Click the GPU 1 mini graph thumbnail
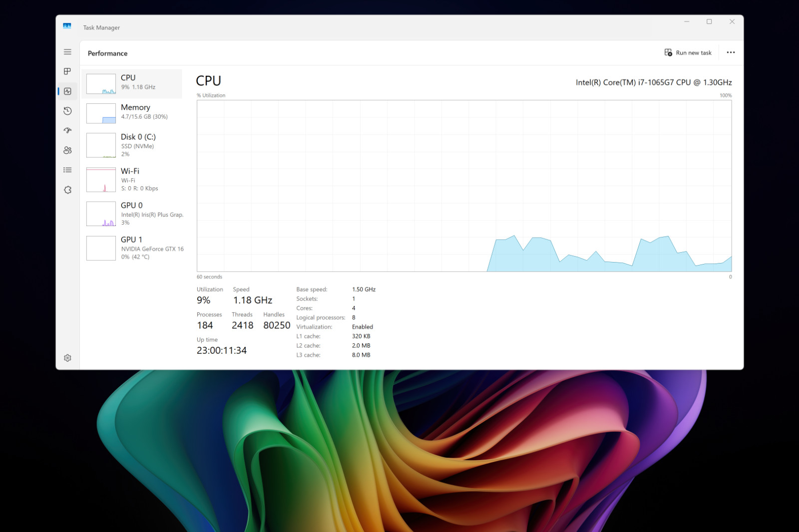Screen dimensions: 799x532 click(x=101, y=248)
